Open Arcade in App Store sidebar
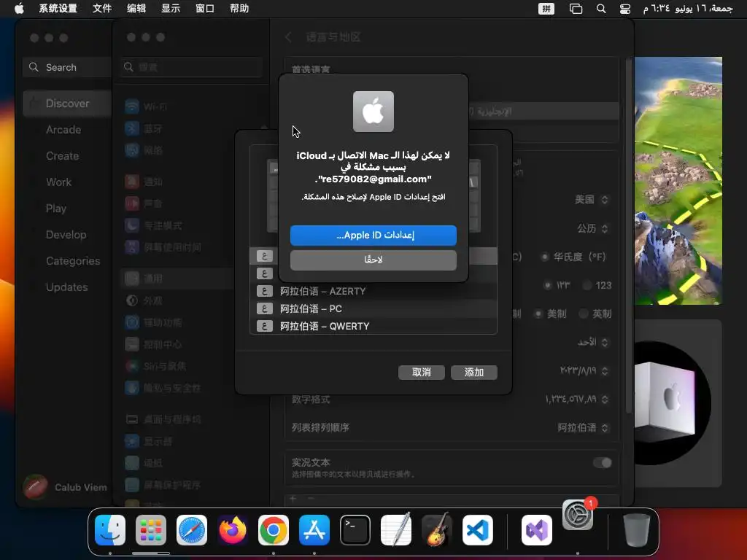Image resolution: width=747 pixels, height=560 pixels. (x=63, y=130)
